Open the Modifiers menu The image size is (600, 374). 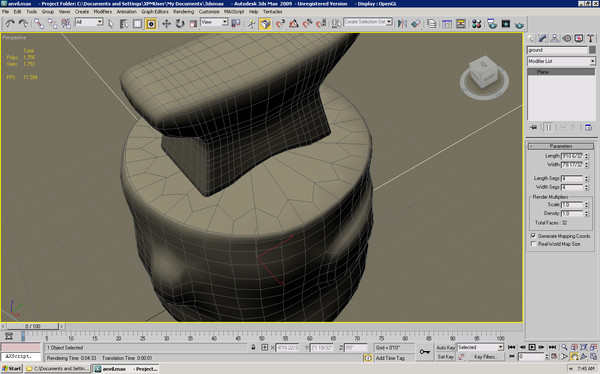(103, 11)
